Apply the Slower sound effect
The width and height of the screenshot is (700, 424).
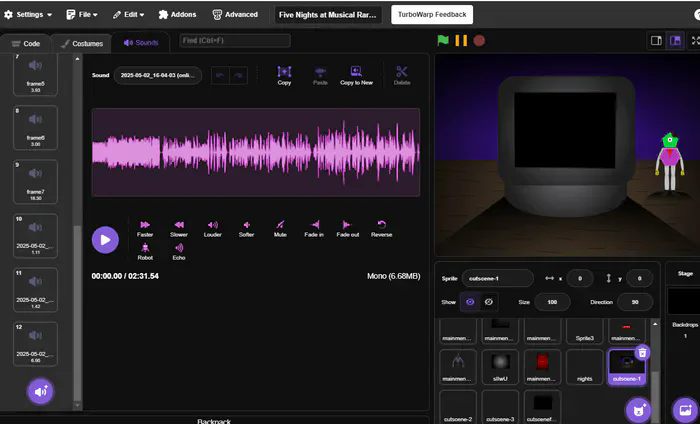[179, 224]
